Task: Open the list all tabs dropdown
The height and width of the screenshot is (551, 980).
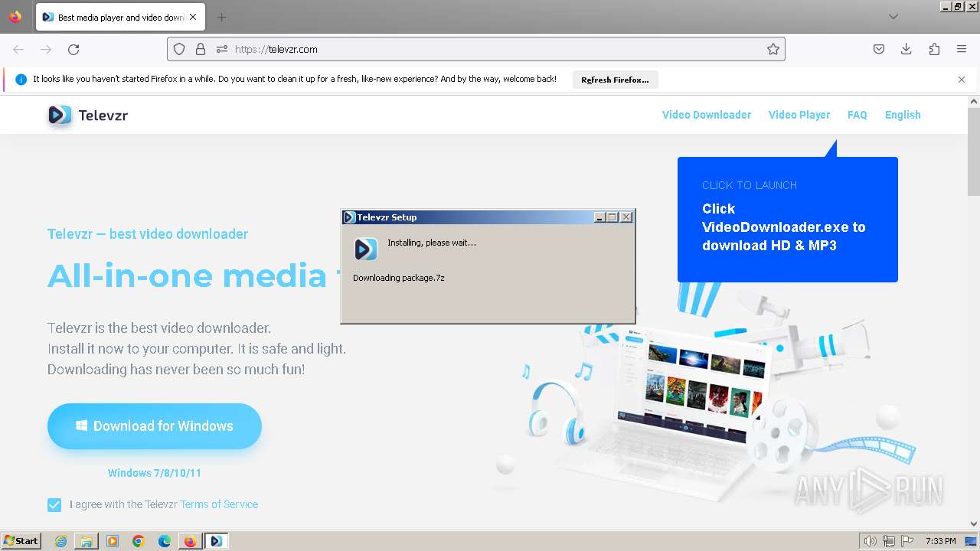Action: [893, 17]
